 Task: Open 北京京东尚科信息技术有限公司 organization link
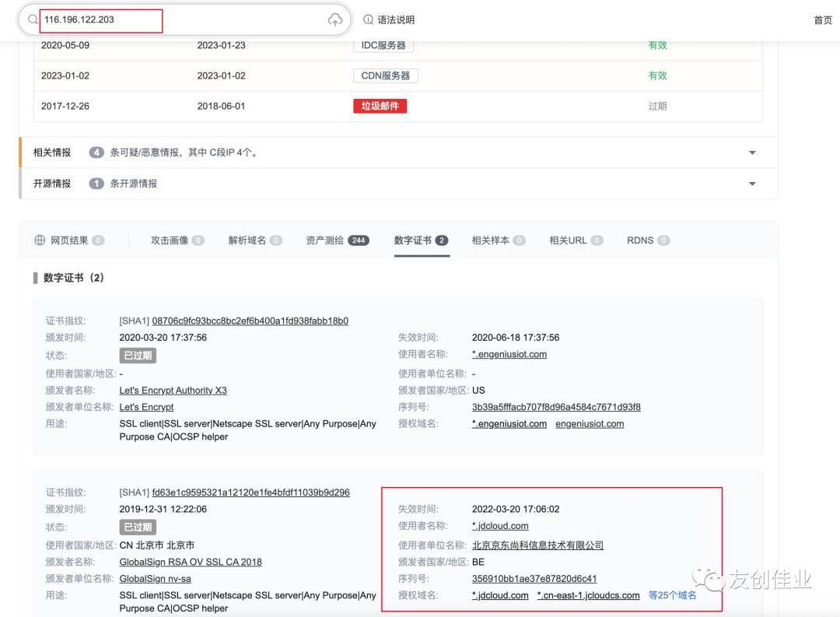(538, 545)
